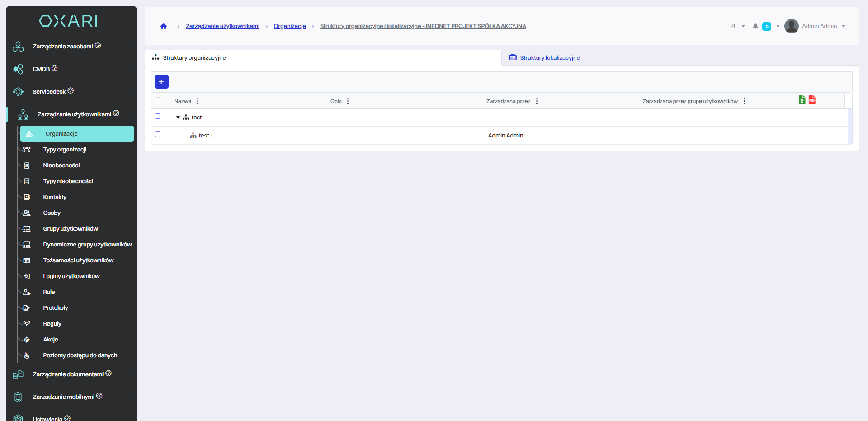
Task: Click the home icon in breadcrumb
Action: click(x=164, y=26)
